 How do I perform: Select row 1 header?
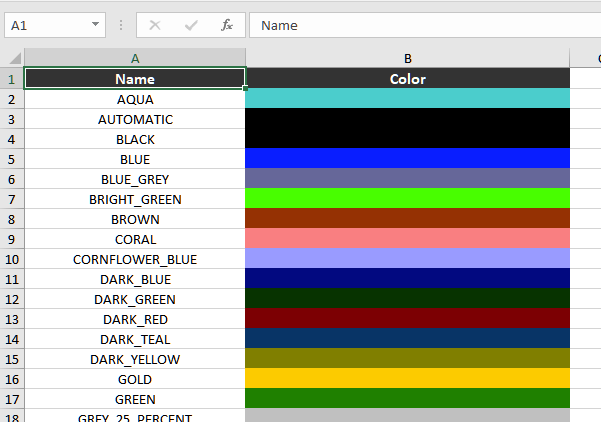point(11,79)
